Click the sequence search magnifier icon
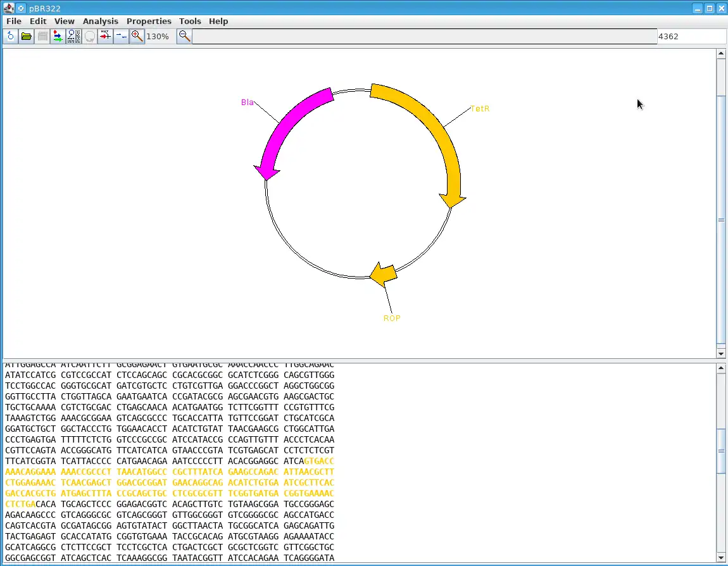728x566 pixels. (74, 36)
